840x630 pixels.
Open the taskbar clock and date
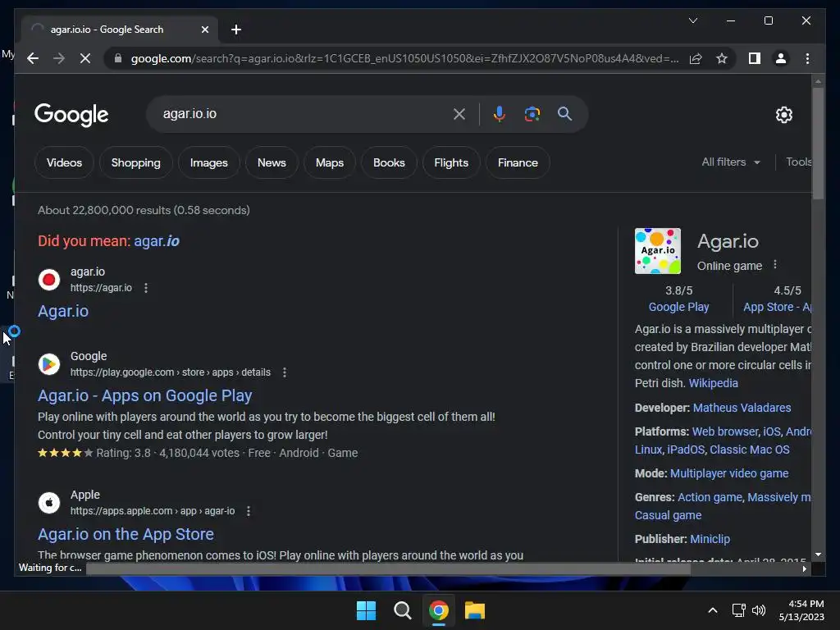click(801, 610)
